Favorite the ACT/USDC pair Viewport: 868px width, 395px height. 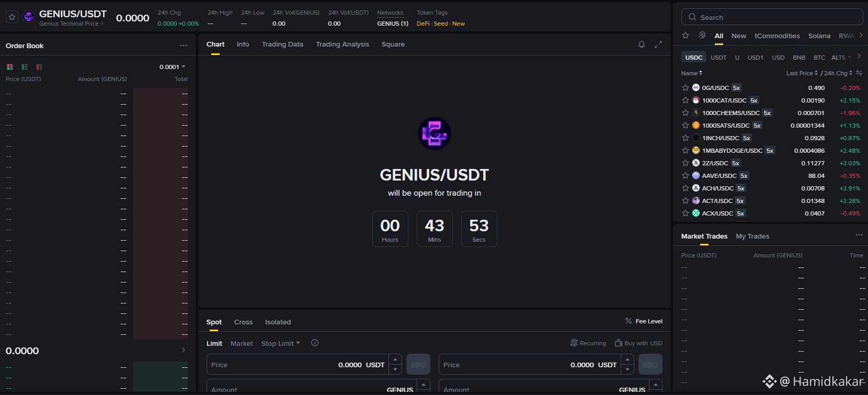click(686, 201)
